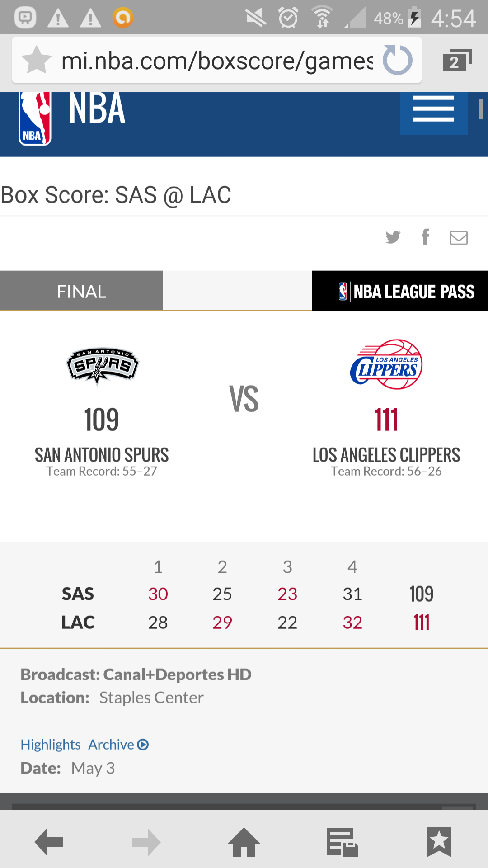Open the browser tabs counter
This screenshot has height=868, width=488.
tap(456, 60)
